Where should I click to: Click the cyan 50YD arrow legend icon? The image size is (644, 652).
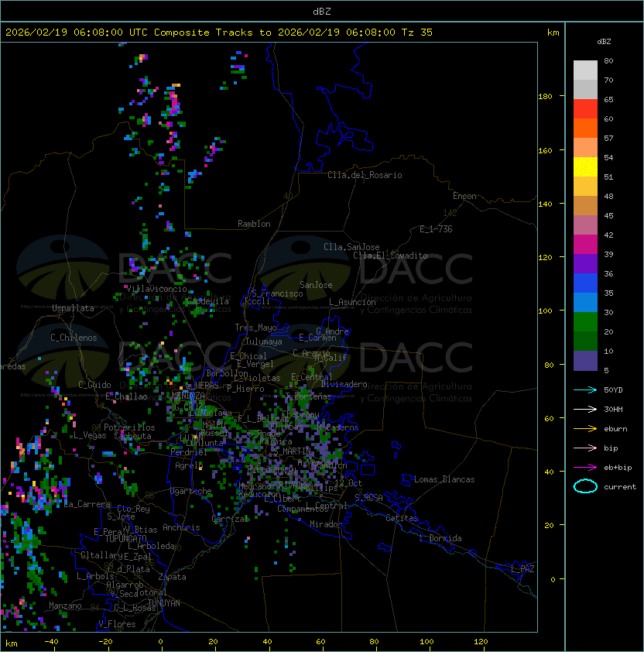click(585, 389)
